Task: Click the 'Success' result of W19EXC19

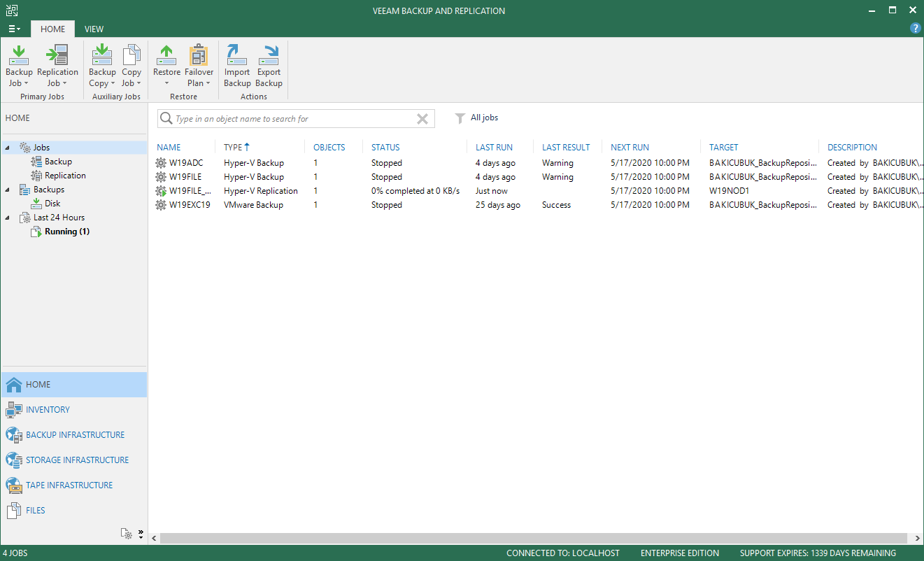Action: 556,205
